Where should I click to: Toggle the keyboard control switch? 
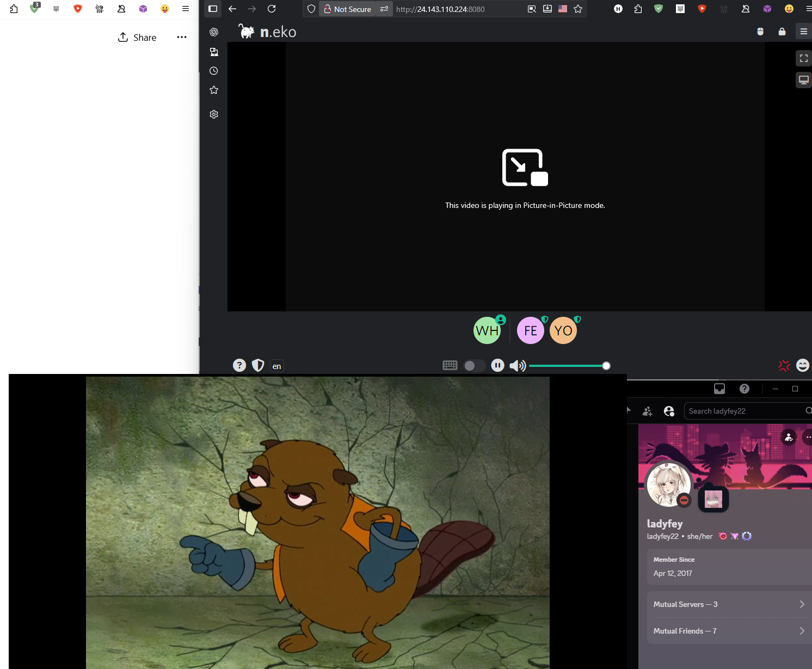pyautogui.click(x=473, y=366)
